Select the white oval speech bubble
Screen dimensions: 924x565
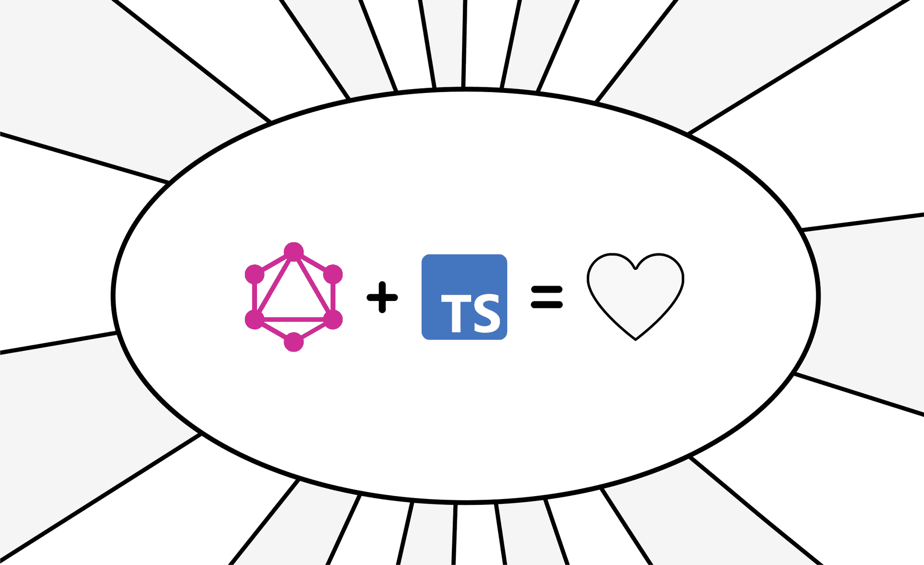tap(462, 282)
